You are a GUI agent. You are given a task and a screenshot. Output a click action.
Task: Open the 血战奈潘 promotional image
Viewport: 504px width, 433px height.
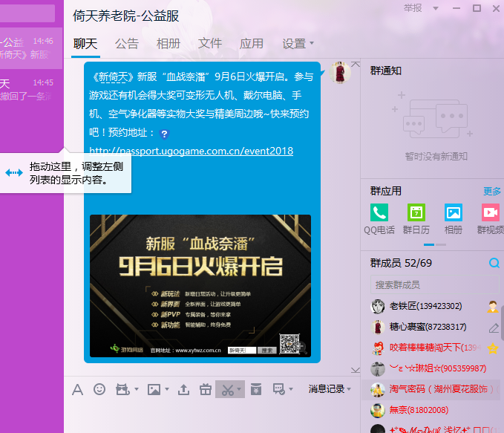pos(200,286)
